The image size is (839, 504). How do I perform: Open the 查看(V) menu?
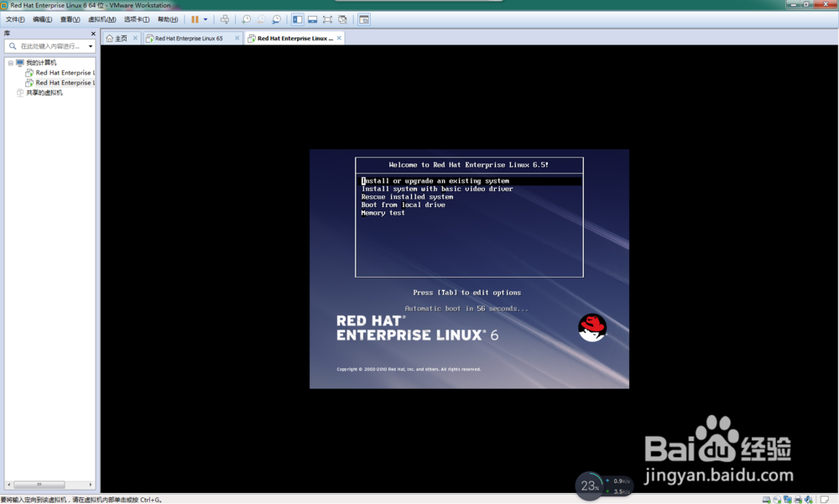point(70,19)
